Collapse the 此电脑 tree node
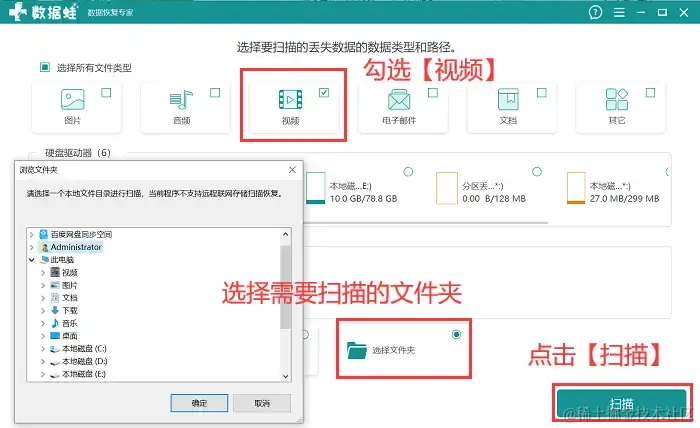Viewport: 700px width, 428px height. click(x=32, y=260)
